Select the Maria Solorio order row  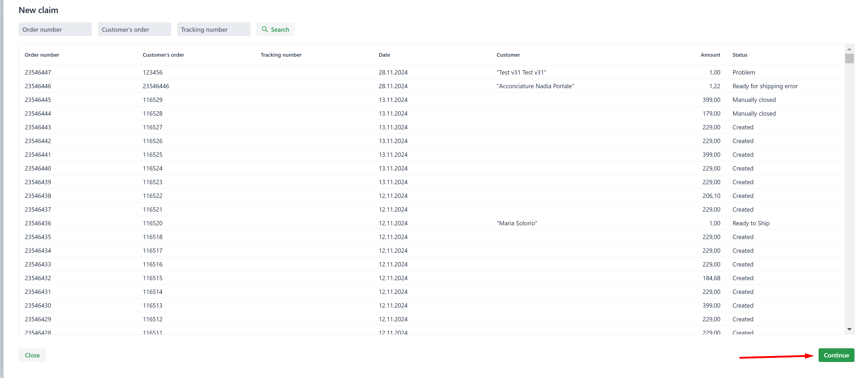[x=431, y=223]
